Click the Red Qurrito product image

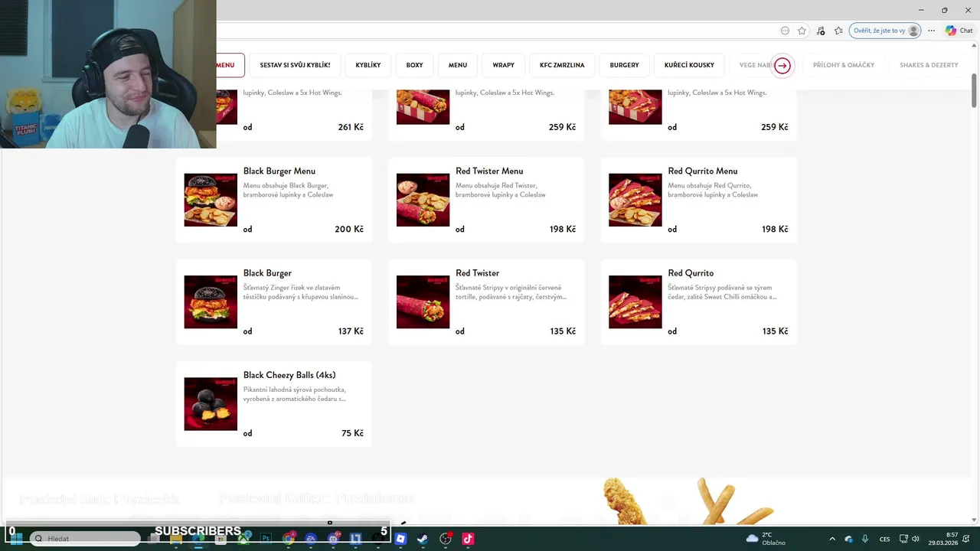click(x=635, y=302)
